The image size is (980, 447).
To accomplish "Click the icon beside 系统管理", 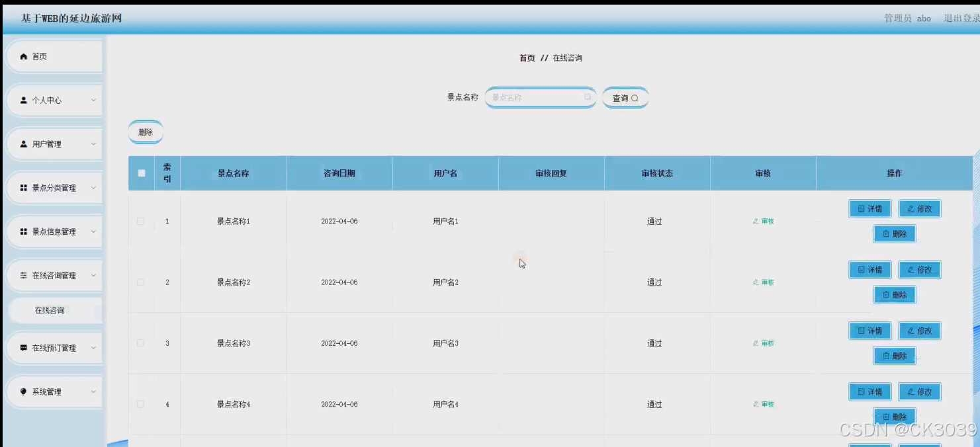I will tap(24, 391).
